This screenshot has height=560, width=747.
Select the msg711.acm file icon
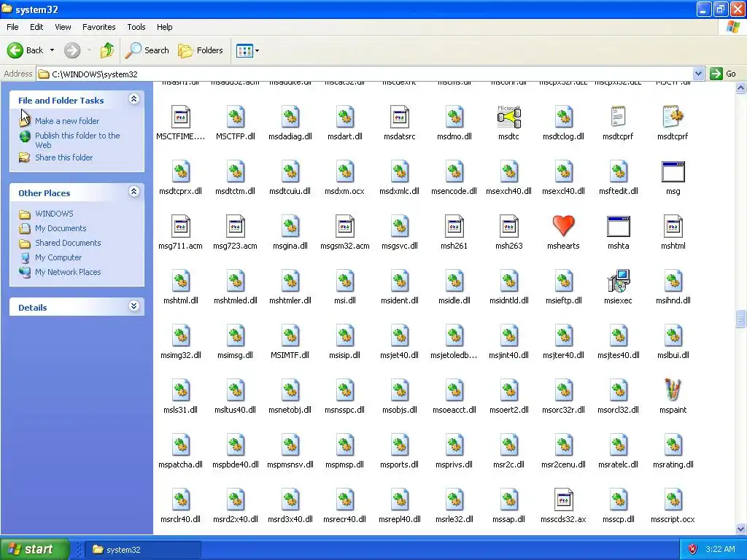[x=181, y=226]
